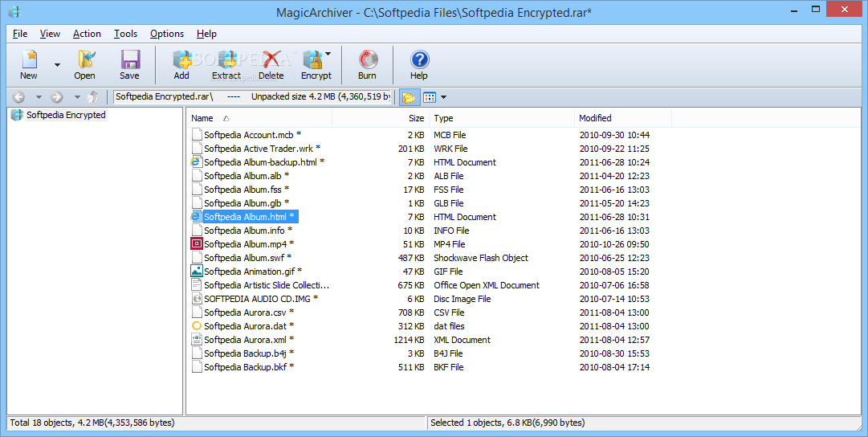Select file Softpedia Album.alb
This screenshot has width=868, height=437.
[247, 176]
